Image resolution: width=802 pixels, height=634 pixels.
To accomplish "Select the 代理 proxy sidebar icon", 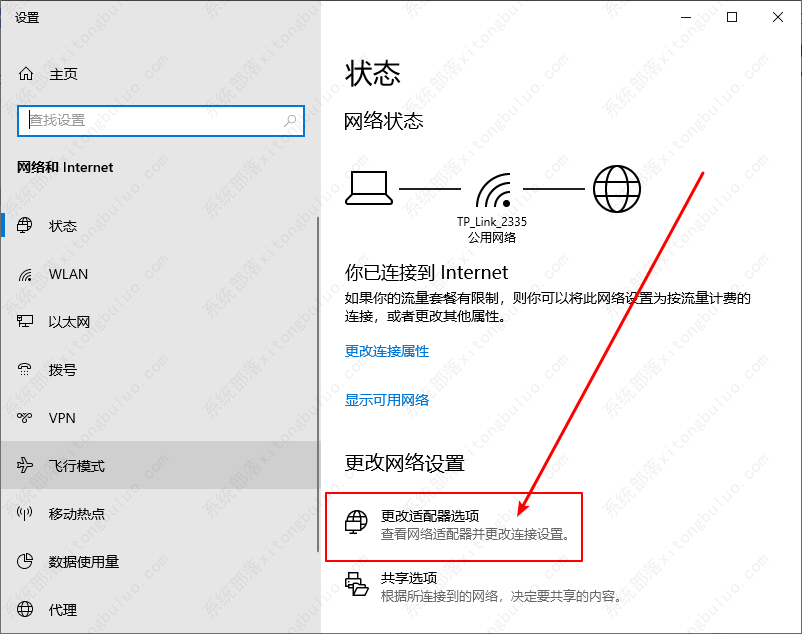I will 26,610.
